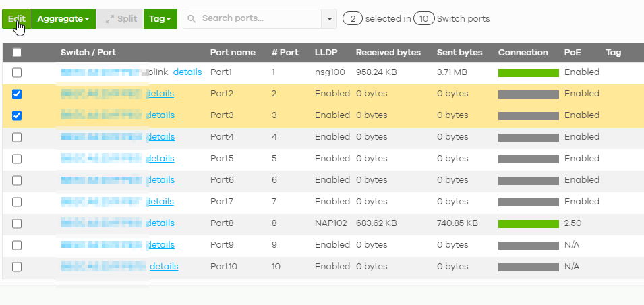Click the Edit button
The image size is (644, 305).
pos(16,19)
